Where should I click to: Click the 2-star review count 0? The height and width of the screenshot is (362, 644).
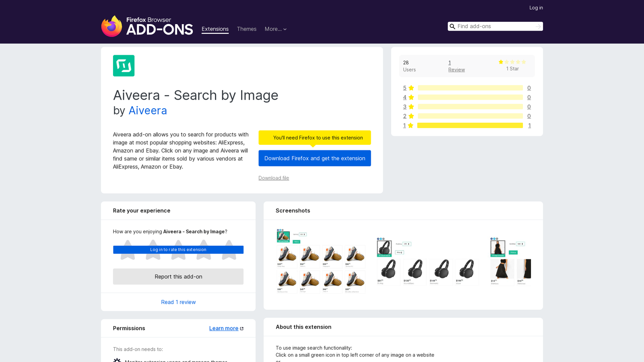529,116
